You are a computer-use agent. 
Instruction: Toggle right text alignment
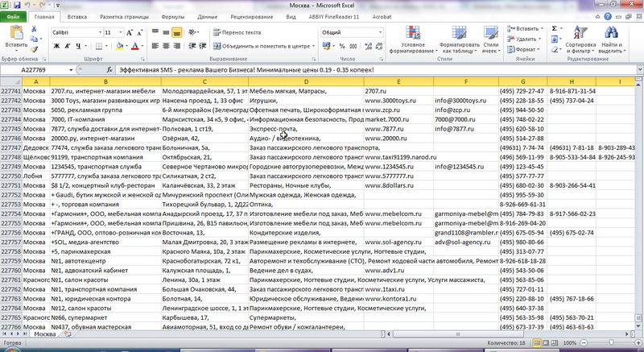176,46
